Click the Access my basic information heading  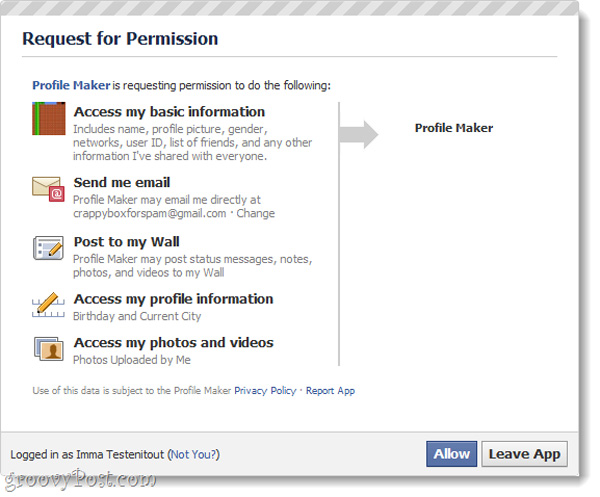pyautogui.click(x=169, y=112)
